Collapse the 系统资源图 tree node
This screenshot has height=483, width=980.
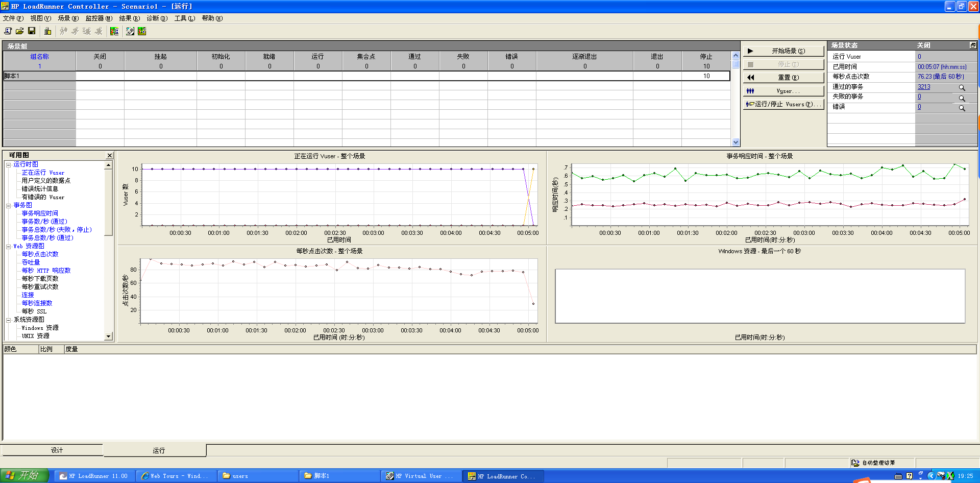tap(9, 320)
